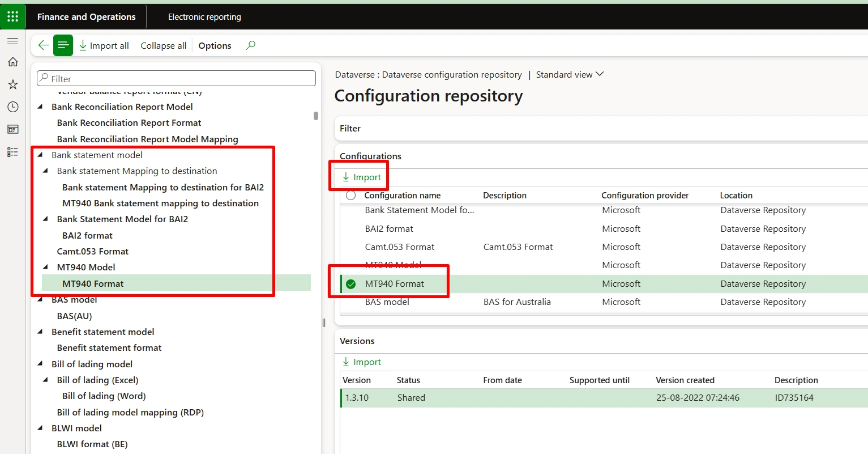
Task: Open Electronic reporting in the header
Action: coord(204,16)
